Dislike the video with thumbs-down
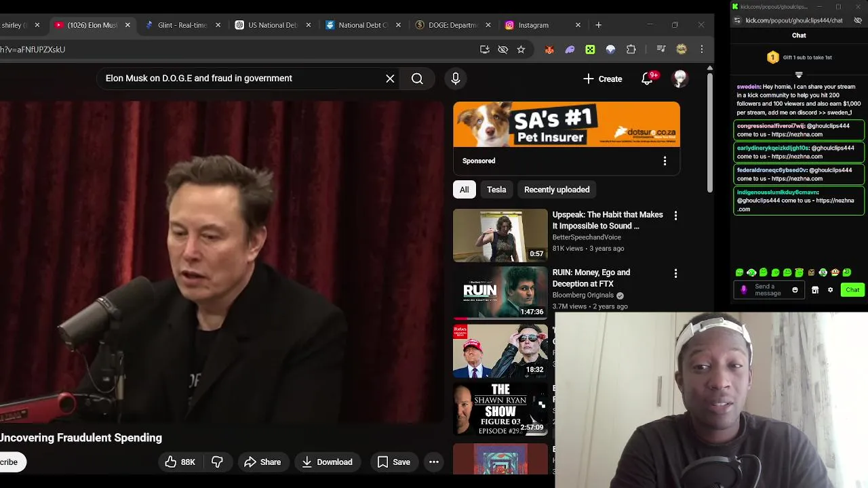 pos(217,462)
